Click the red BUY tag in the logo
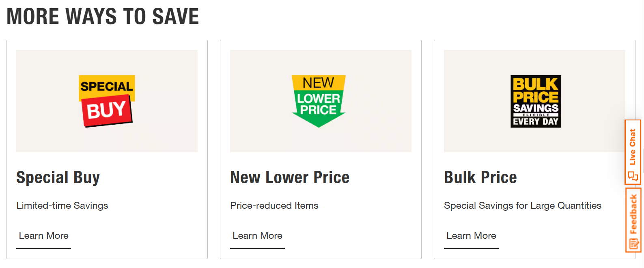The width and height of the screenshot is (644, 268). (x=107, y=110)
